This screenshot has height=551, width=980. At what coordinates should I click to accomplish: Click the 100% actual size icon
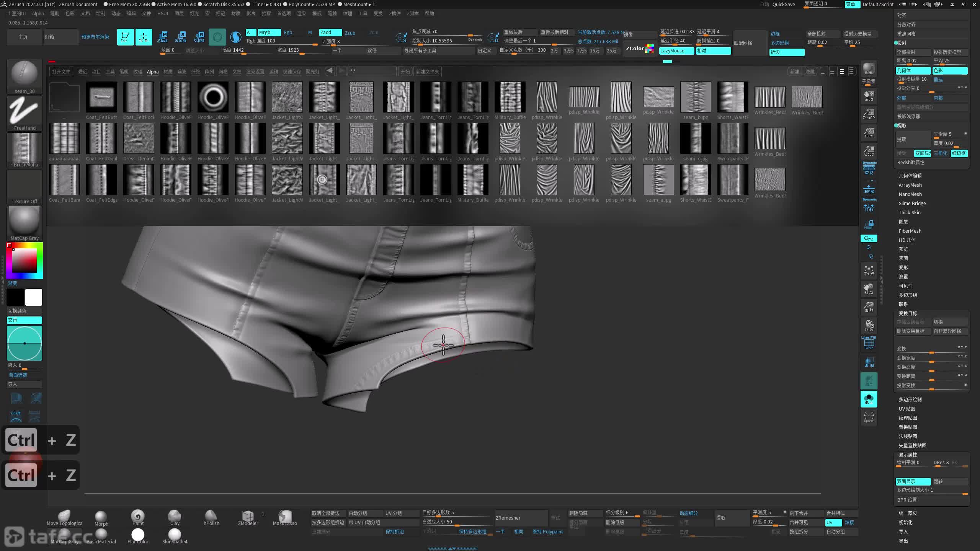coord(869,132)
